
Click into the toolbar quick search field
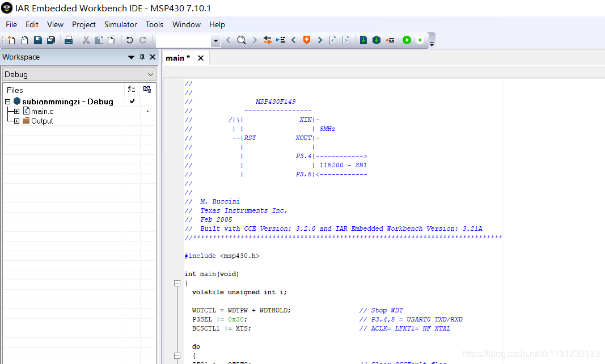183,40
